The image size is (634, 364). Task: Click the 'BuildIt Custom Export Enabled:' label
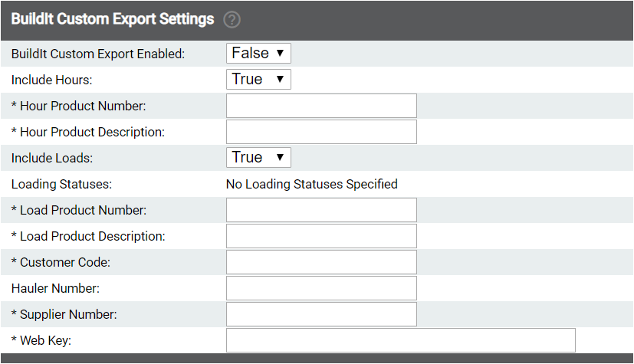click(x=98, y=54)
